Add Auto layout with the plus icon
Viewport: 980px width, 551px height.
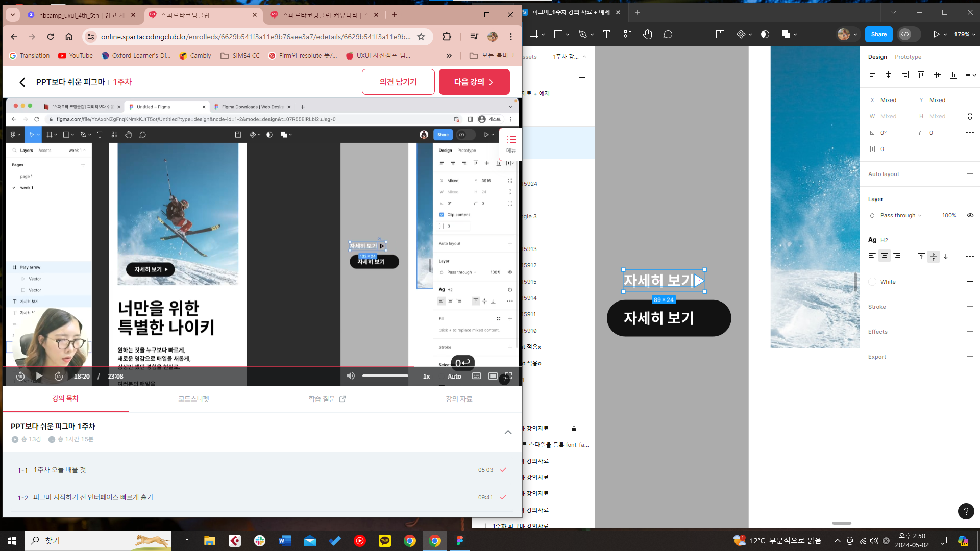pyautogui.click(x=970, y=174)
